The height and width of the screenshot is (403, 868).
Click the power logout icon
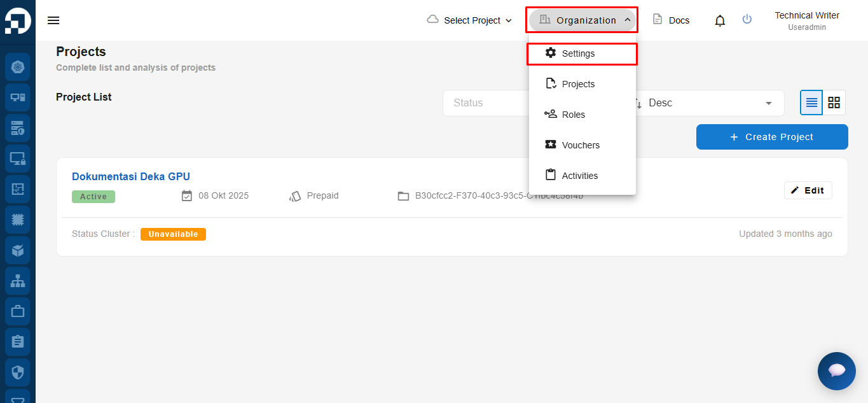747,20
